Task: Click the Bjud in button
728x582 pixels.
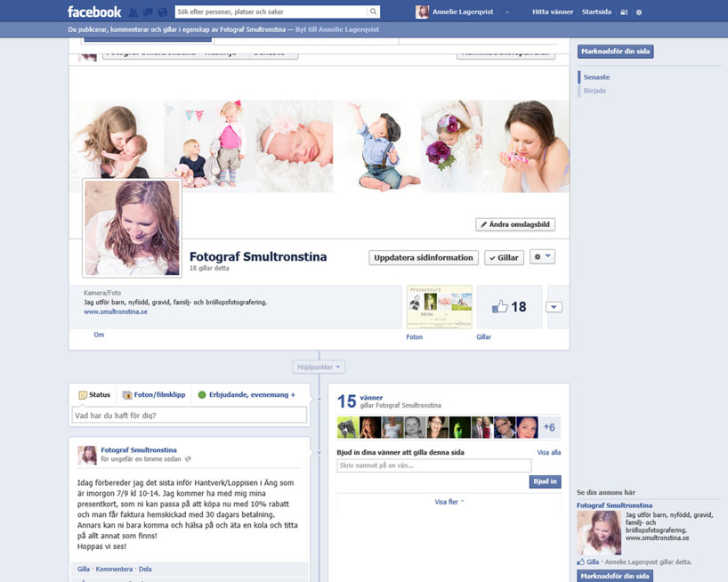Action: (x=545, y=481)
